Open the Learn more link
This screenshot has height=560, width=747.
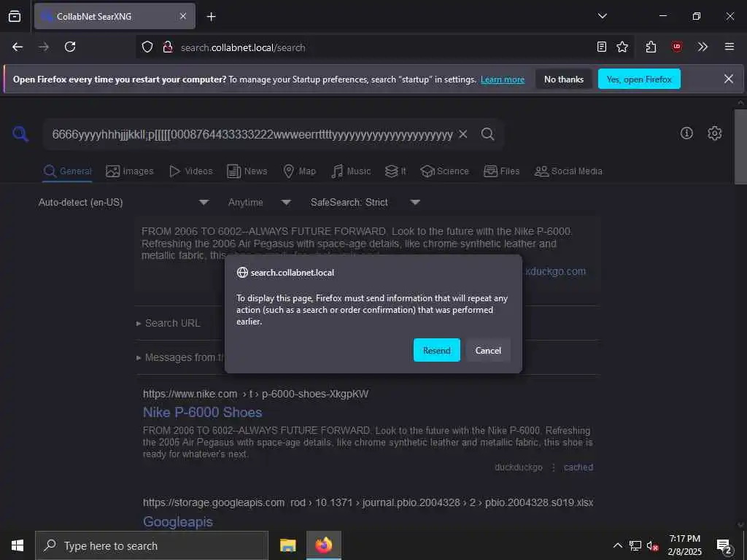pyautogui.click(x=503, y=79)
